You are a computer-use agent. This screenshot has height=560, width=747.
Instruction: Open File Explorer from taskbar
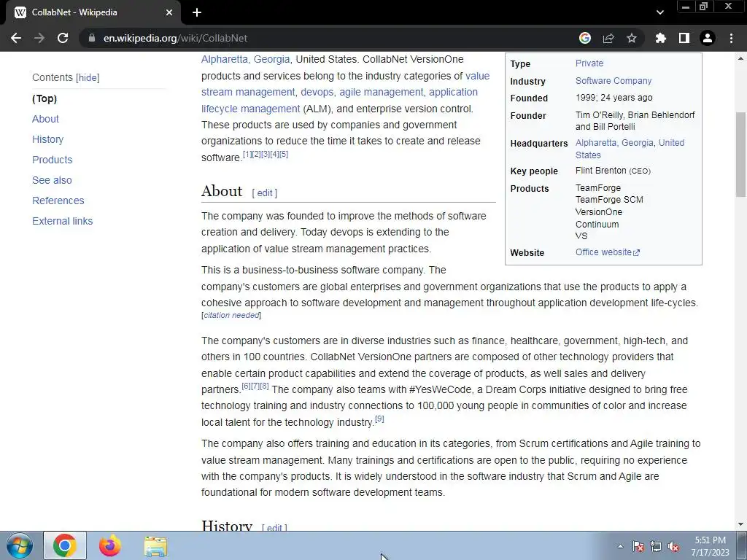click(x=155, y=545)
